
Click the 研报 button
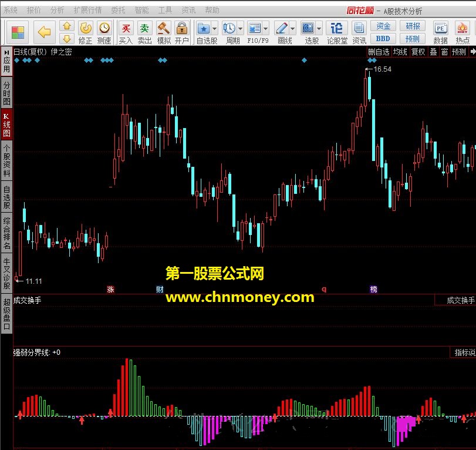click(x=413, y=26)
